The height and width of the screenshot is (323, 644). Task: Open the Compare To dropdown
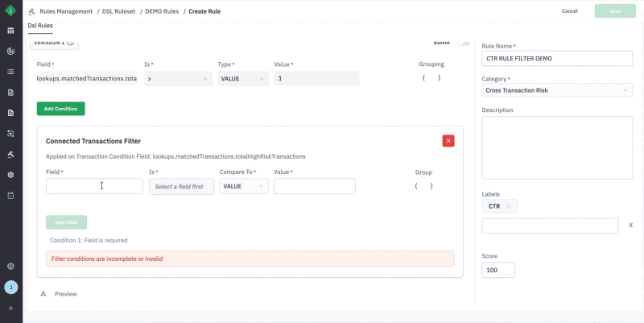[x=244, y=186]
